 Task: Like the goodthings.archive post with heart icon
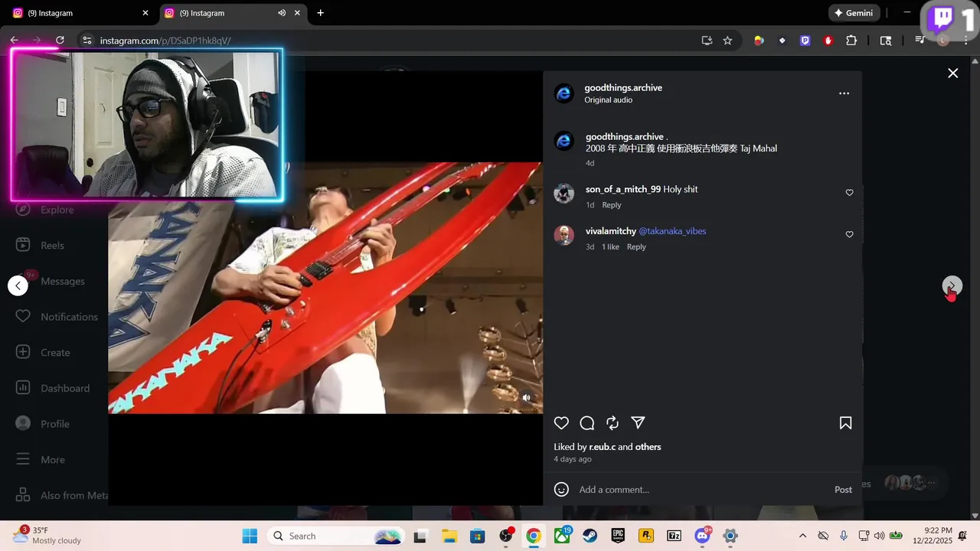click(x=561, y=423)
